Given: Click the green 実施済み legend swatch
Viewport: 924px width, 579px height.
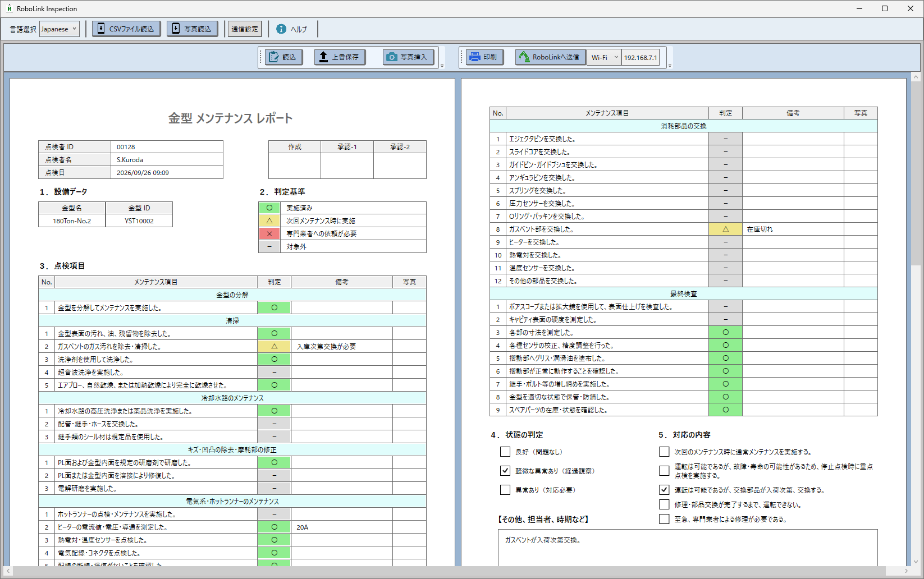Looking at the screenshot, I should pyautogui.click(x=269, y=208).
